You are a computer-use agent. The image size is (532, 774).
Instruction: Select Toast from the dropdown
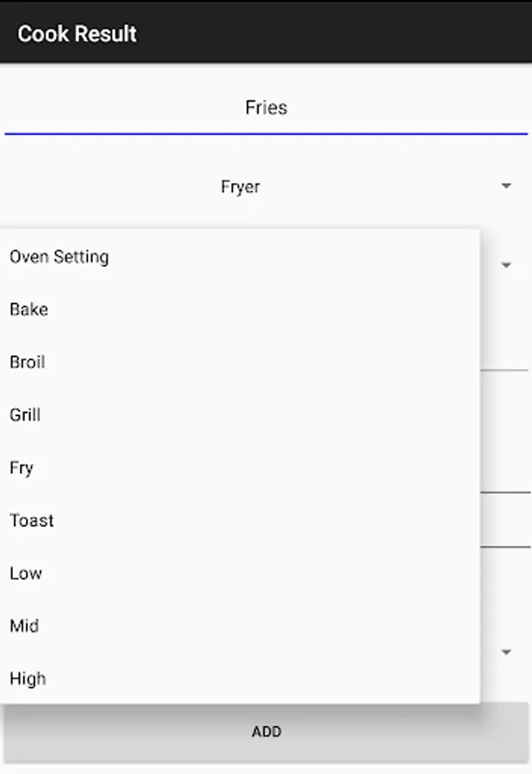[x=32, y=520]
